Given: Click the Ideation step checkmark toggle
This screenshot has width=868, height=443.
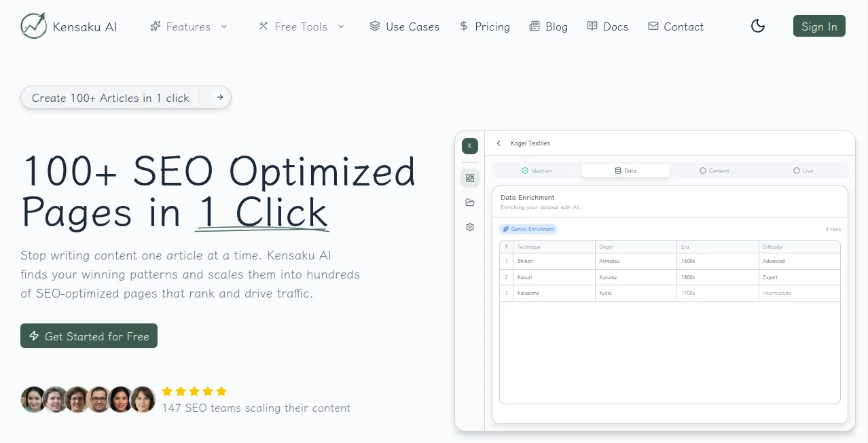Looking at the screenshot, I should (525, 171).
